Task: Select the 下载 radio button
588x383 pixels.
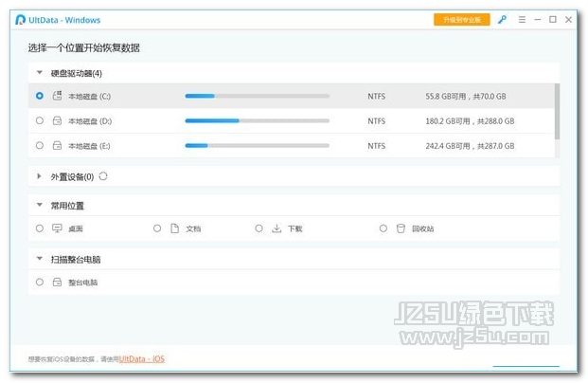Action: (258, 228)
